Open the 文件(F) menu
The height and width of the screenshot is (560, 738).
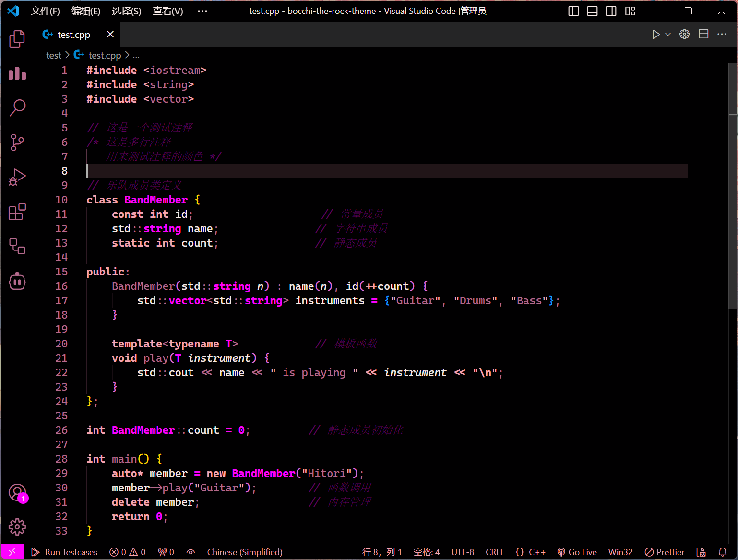click(x=45, y=11)
